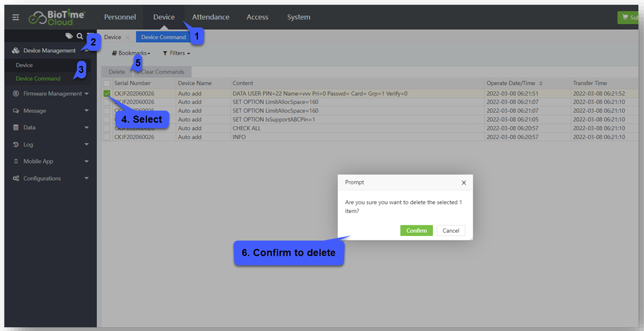Click the Firmware Management registered-mark icon

coord(16,94)
